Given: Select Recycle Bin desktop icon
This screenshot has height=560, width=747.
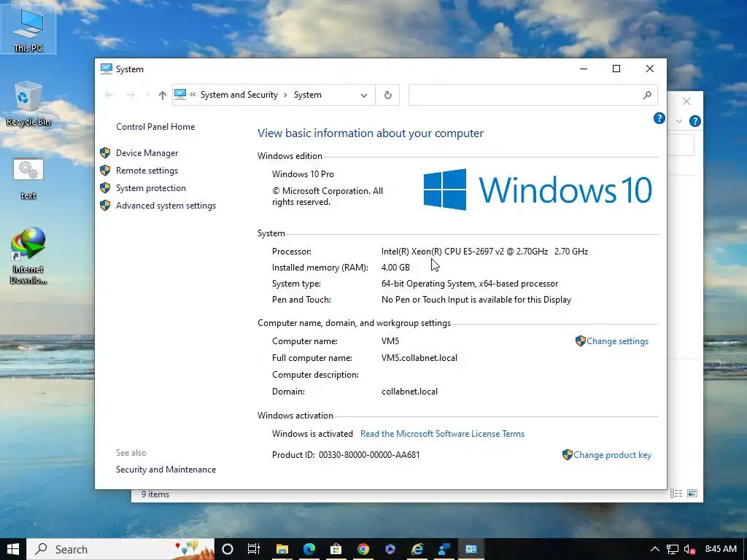Looking at the screenshot, I should point(28,104).
